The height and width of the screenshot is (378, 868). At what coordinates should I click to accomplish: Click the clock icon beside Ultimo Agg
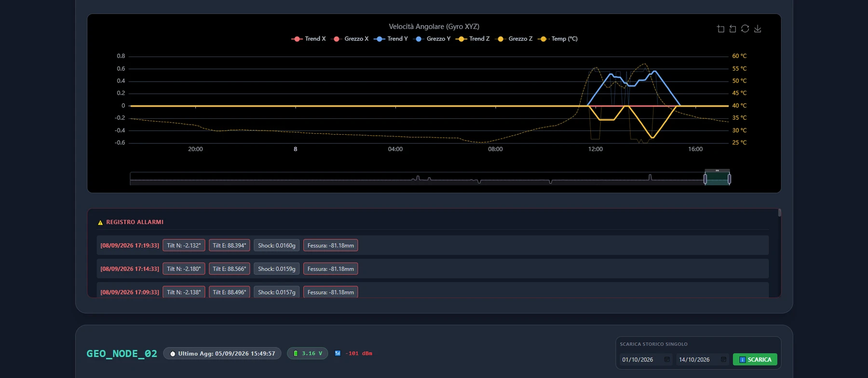tap(173, 354)
